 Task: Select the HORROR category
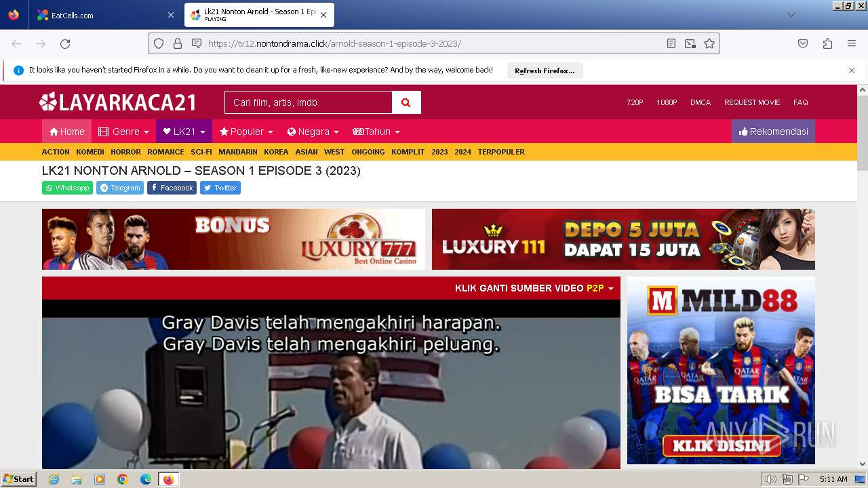click(x=125, y=152)
